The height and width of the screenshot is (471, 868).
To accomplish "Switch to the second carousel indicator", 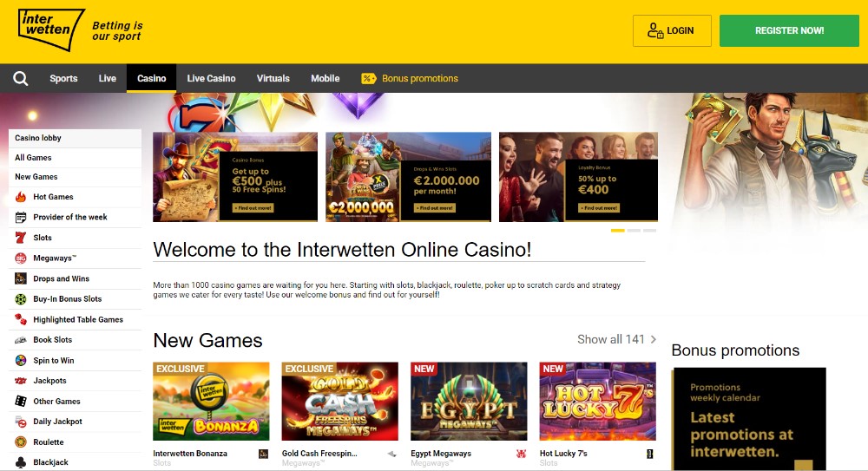I will pyautogui.click(x=634, y=230).
